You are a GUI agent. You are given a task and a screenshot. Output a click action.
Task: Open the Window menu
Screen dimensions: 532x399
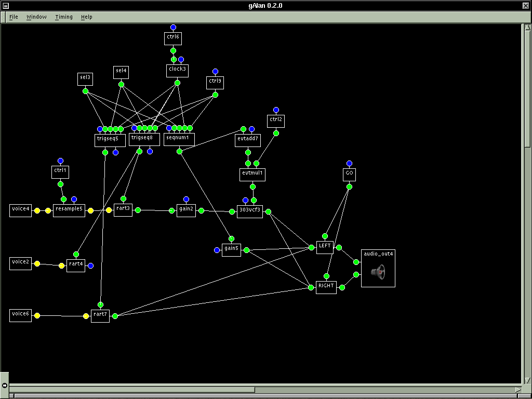click(x=36, y=17)
